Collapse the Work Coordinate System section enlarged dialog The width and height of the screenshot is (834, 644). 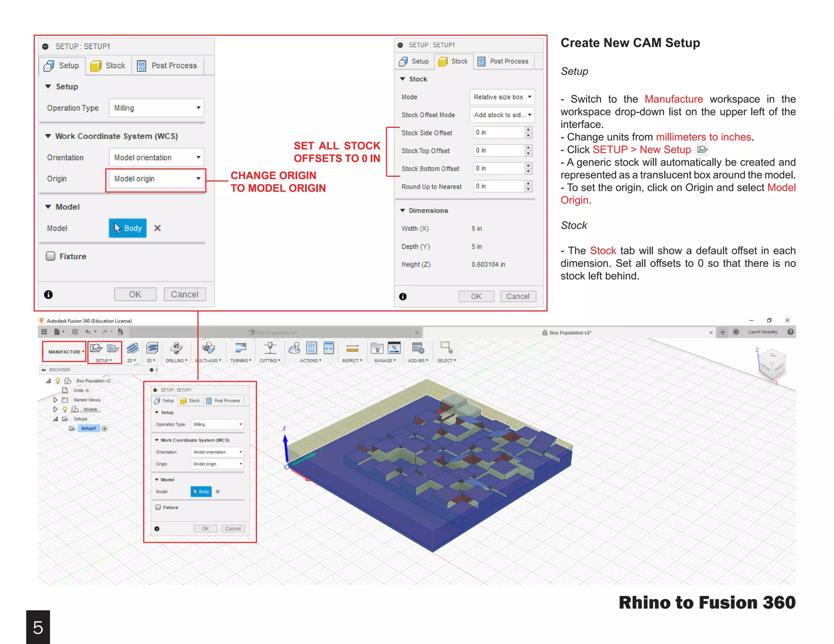pyautogui.click(x=48, y=136)
